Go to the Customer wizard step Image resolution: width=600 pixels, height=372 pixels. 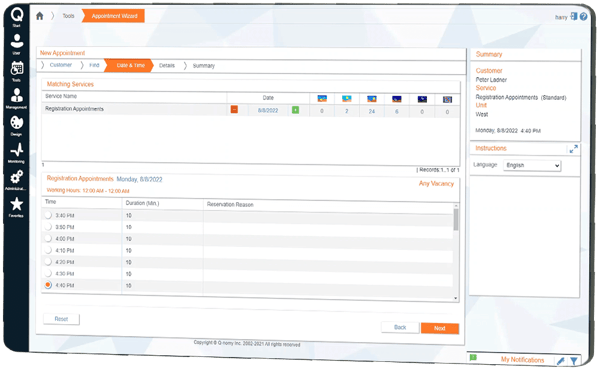point(60,65)
